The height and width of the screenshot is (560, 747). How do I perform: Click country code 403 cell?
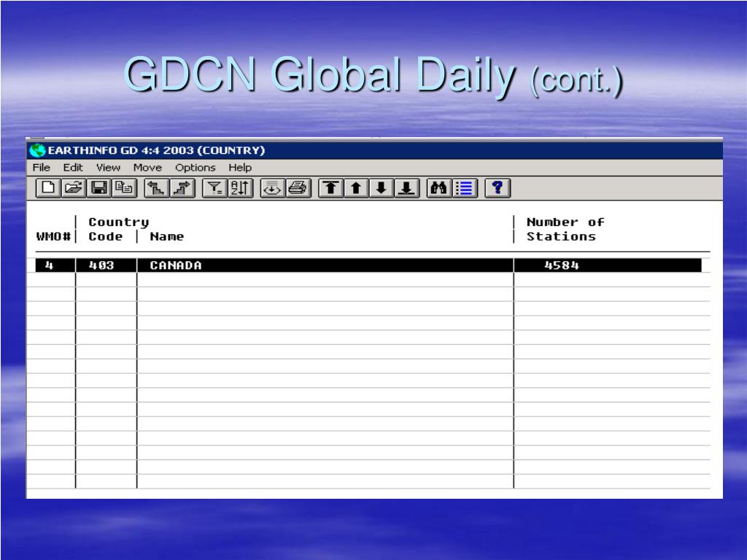coord(106,265)
